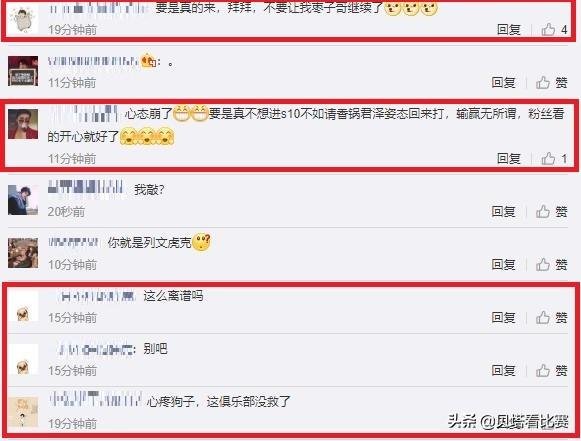Open avatar of the 心疼狗子 commenter
The image size is (581, 441).
pos(23,412)
